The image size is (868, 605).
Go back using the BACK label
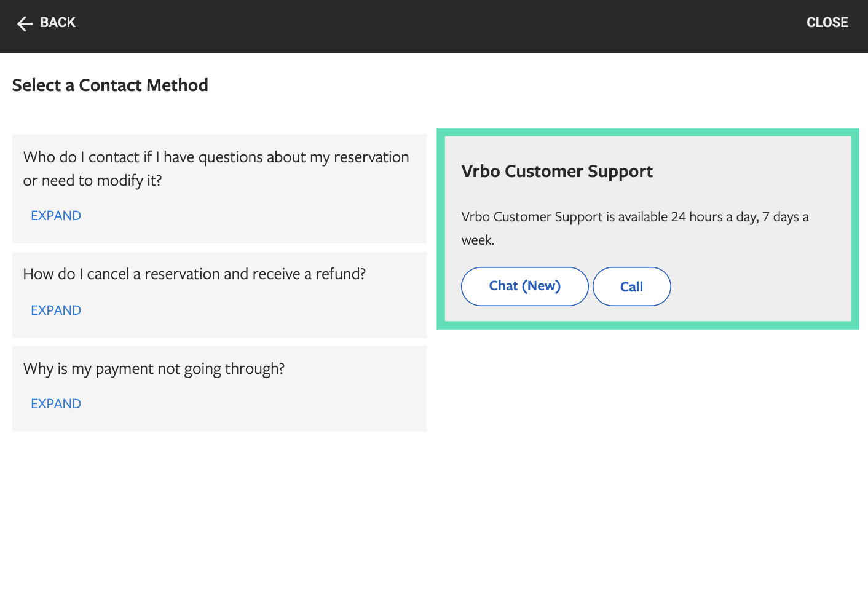[58, 23]
